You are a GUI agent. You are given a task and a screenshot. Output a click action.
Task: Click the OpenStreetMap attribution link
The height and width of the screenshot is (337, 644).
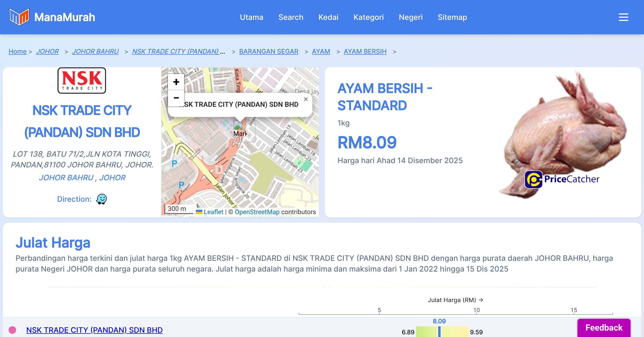tap(257, 212)
